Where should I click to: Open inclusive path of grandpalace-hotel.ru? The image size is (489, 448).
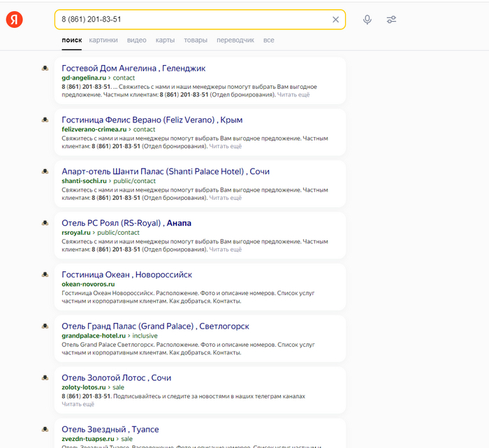145,335
